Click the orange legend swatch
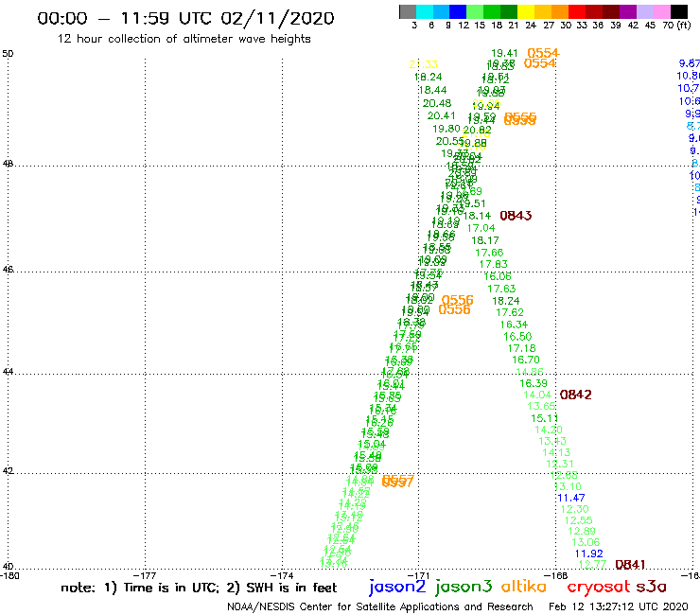The image size is (700, 615). [x=560, y=11]
